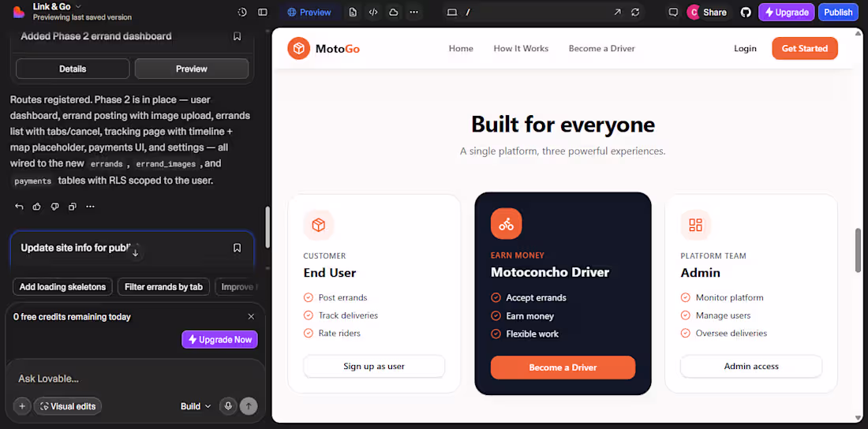Dismiss the free credits notice

tap(251, 317)
